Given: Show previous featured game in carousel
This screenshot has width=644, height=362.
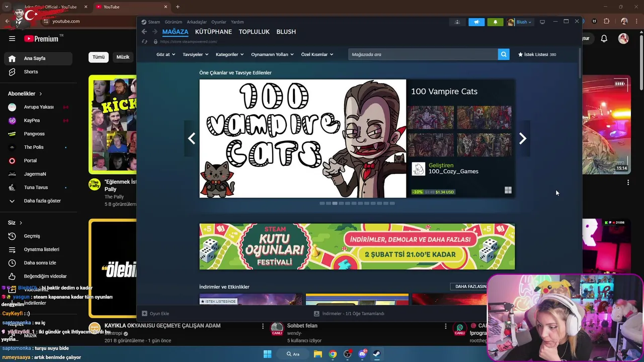Looking at the screenshot, I should [x=192, y=139].
